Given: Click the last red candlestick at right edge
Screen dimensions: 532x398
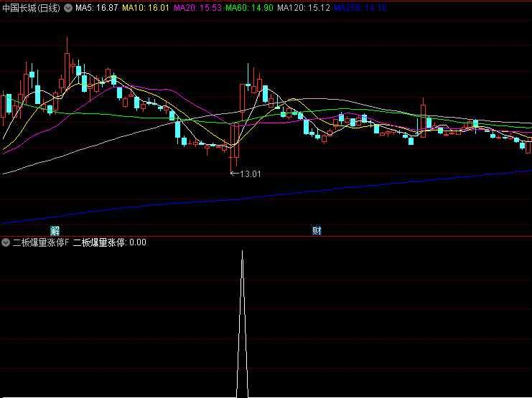Looking at the screenshot, I should click(528, 147).
